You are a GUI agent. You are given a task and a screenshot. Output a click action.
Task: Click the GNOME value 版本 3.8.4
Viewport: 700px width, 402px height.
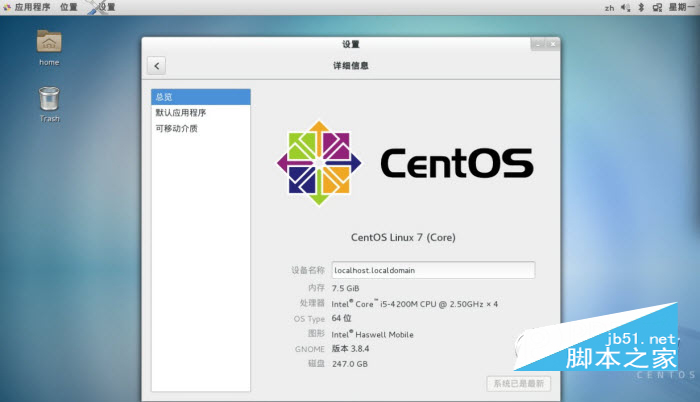(350, 348)
